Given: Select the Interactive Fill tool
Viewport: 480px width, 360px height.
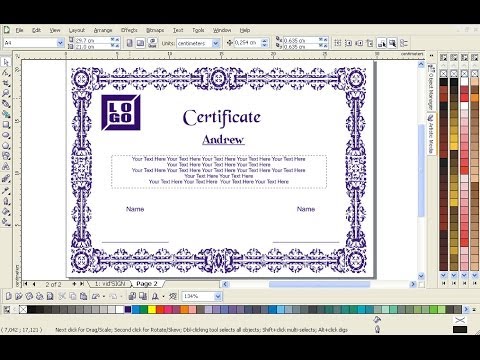Looking at the screenshot, I should [6, 222].
